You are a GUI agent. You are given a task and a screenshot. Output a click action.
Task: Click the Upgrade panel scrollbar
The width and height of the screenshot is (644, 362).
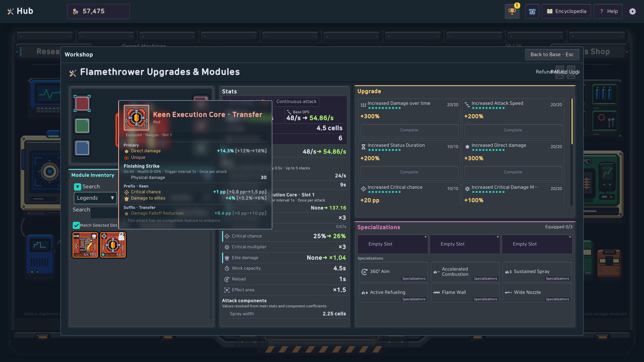pyautogui.click(x=572, y=121)
